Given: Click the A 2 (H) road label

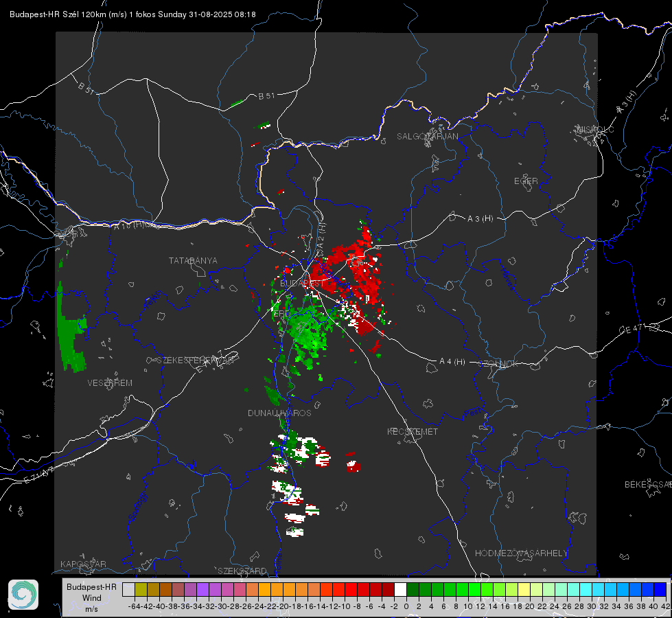Looking at the screenshot, I should pyautogui.click(x=321, y=235).
